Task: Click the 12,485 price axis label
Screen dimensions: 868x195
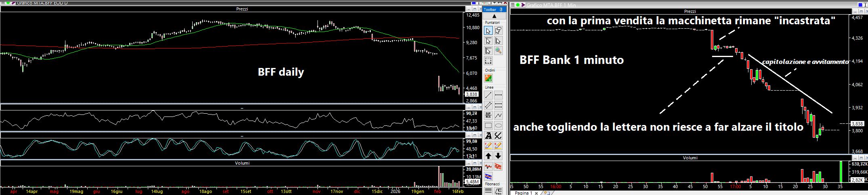Action: tap(473, 15)
